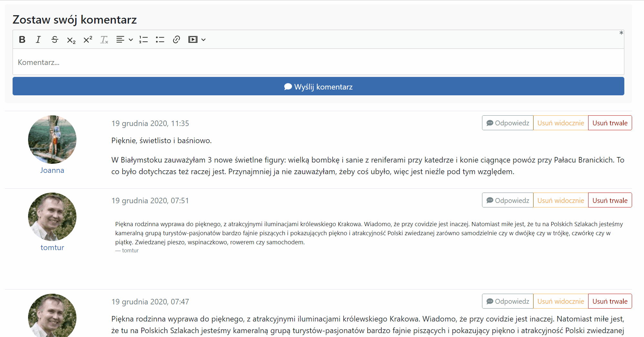Viewport: 644px width, 337px height.
Task: Click tomtur's avatar on 07:51 comment
Action: [52, 217]
